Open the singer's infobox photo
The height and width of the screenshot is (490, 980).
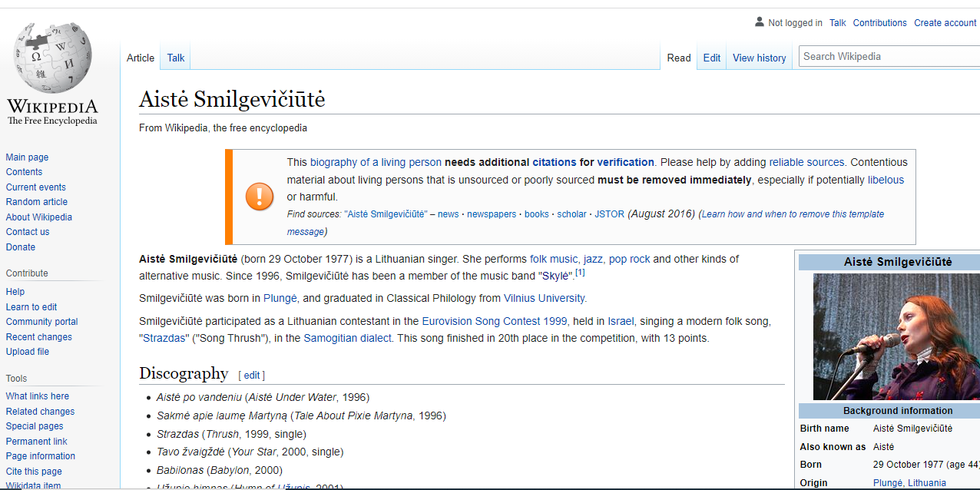point(896,336)
